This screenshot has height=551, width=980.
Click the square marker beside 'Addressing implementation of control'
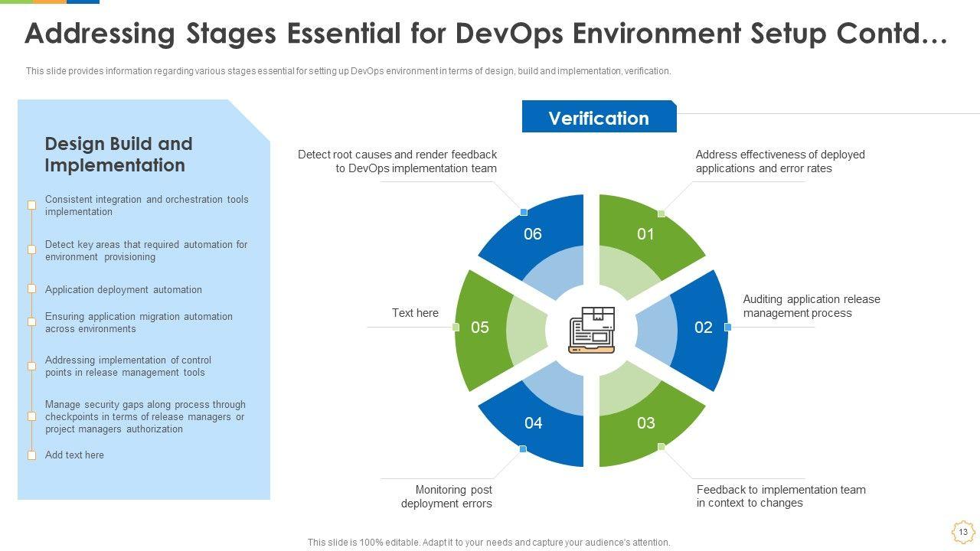(32, 366)
